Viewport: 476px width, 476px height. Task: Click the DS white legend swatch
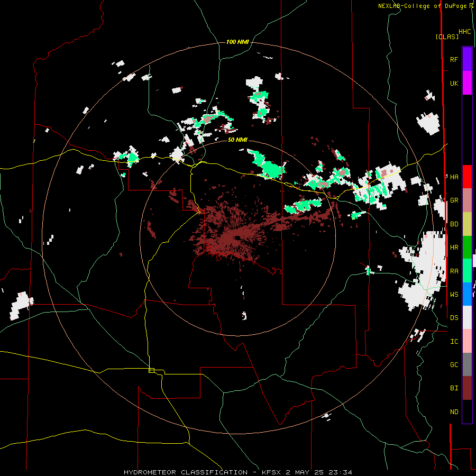point(467,317)
